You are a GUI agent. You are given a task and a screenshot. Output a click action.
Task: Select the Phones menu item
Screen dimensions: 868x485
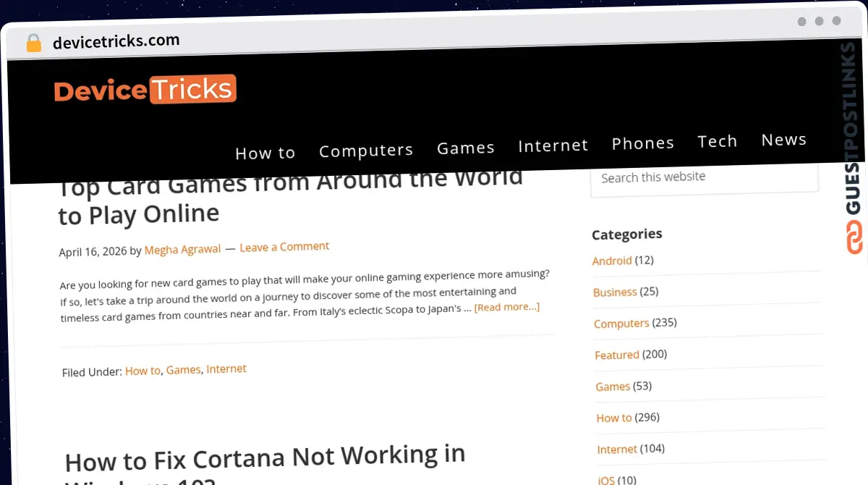pyautogui.click(x=643, y=143)
